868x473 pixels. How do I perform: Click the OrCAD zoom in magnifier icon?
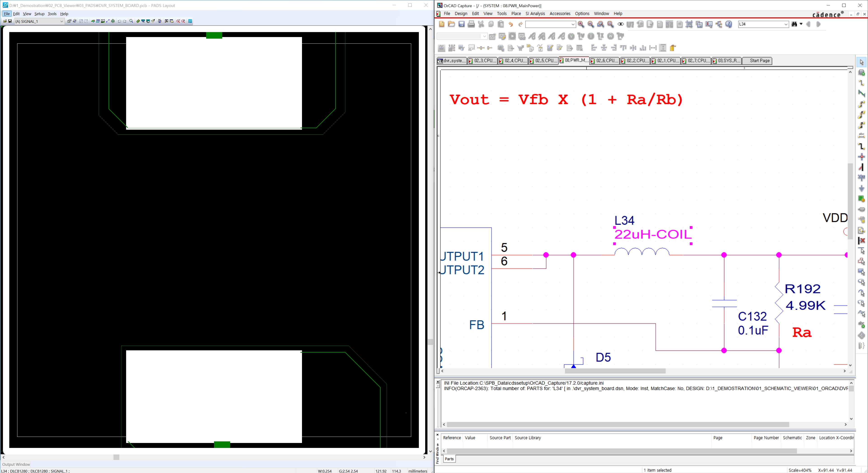pos(581,24)
